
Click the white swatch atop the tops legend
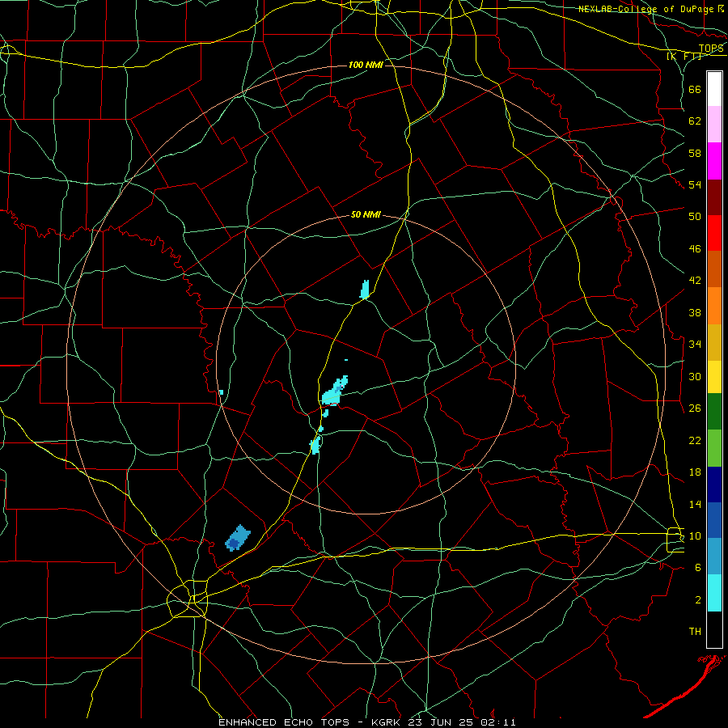click(714, 89)
